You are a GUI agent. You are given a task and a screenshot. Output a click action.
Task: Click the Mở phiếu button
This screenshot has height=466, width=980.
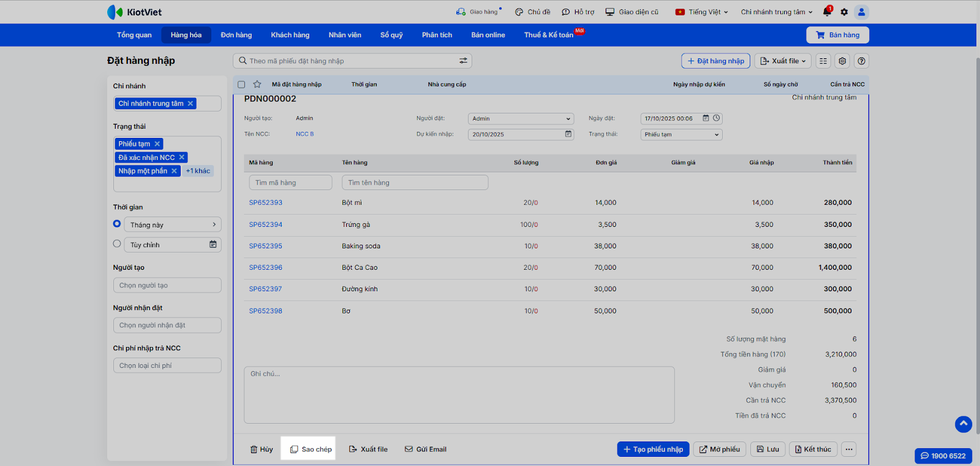click(x=720, y=449)
